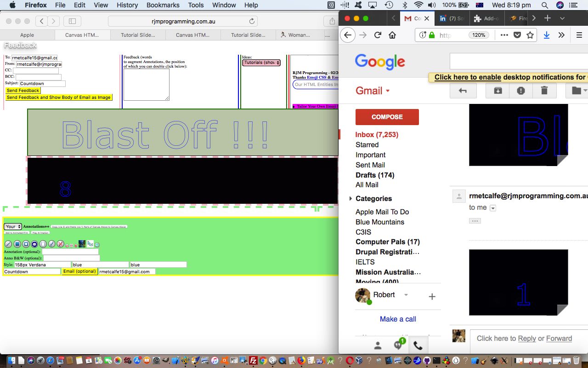Image resolution: width=588 pixels, height=368 pixels.
Task: Select the curve drawing tool icon
Action: [x=51, y=244]
